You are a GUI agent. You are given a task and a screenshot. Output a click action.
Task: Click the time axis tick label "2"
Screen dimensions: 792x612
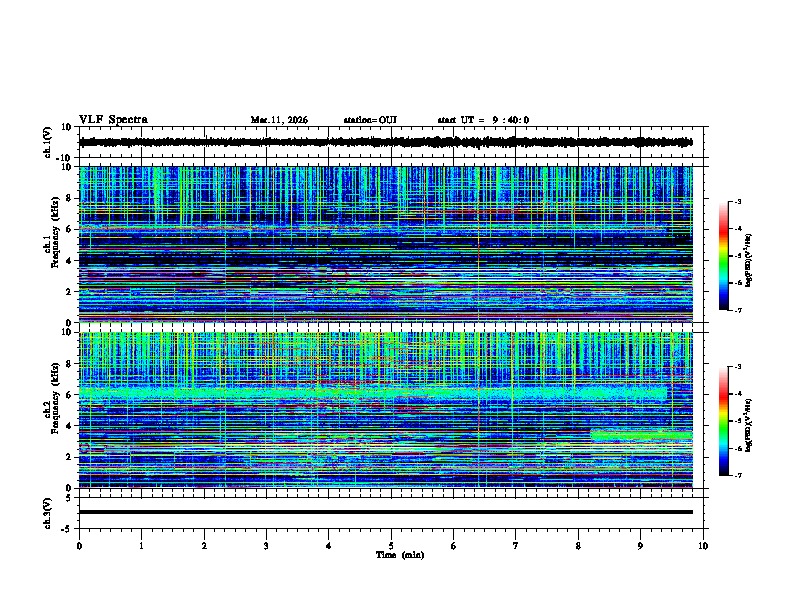click(204, 546)
